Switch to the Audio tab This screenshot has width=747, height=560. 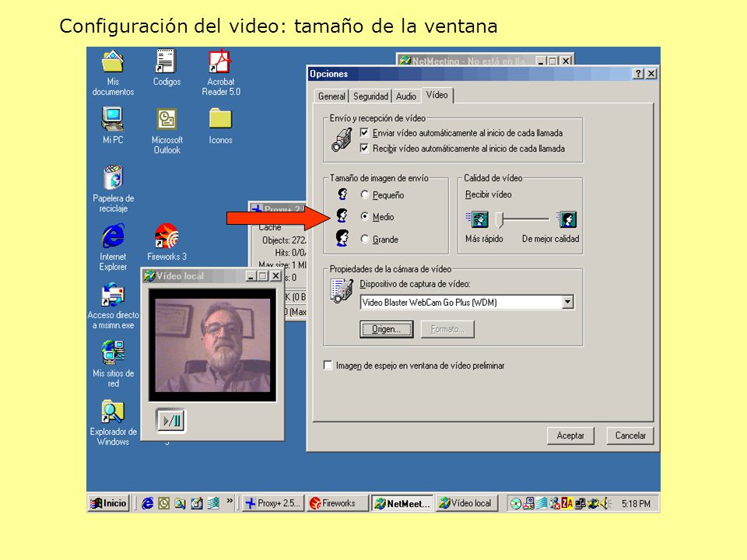pos(406,96)
